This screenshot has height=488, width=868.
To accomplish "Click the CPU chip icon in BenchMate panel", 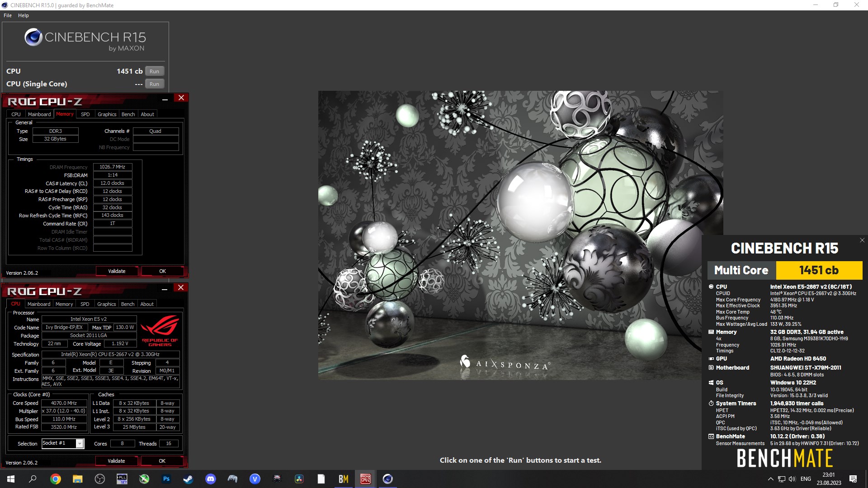I will pyautogui.click(x=711, y=286).
